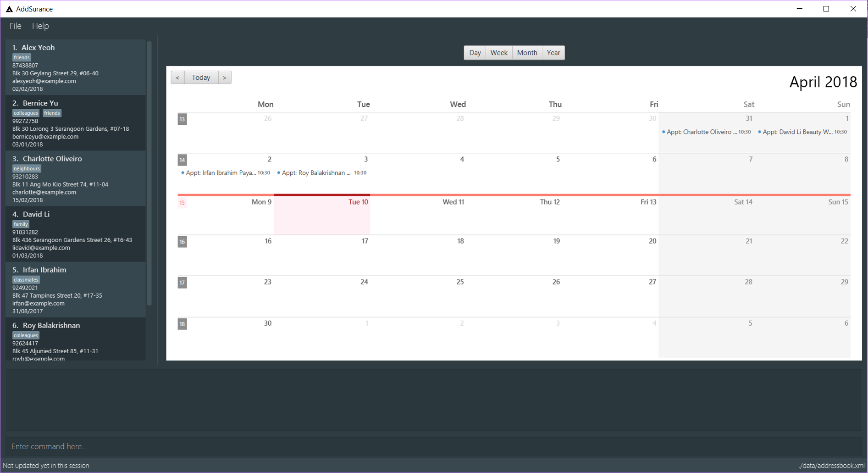Select Alex Yeoh contact card

pyautogui.click(x=76, y=67)
